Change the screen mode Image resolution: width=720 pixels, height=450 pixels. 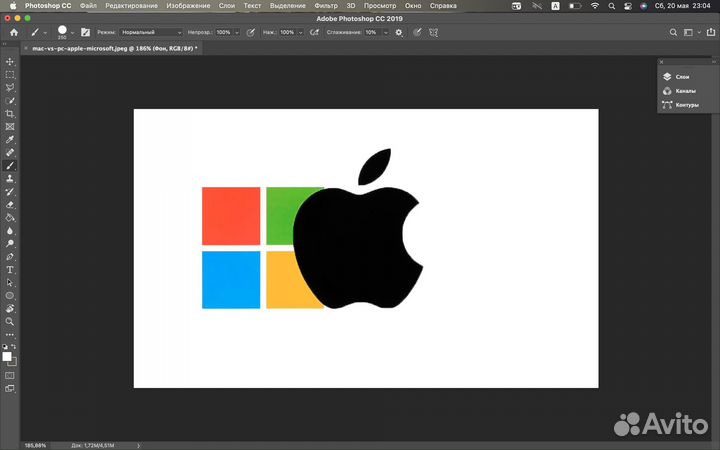[x=10, y=388]
